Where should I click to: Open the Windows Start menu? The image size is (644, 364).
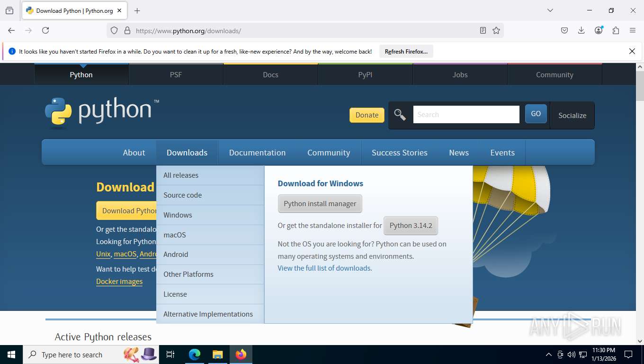[x=11, y=355]
